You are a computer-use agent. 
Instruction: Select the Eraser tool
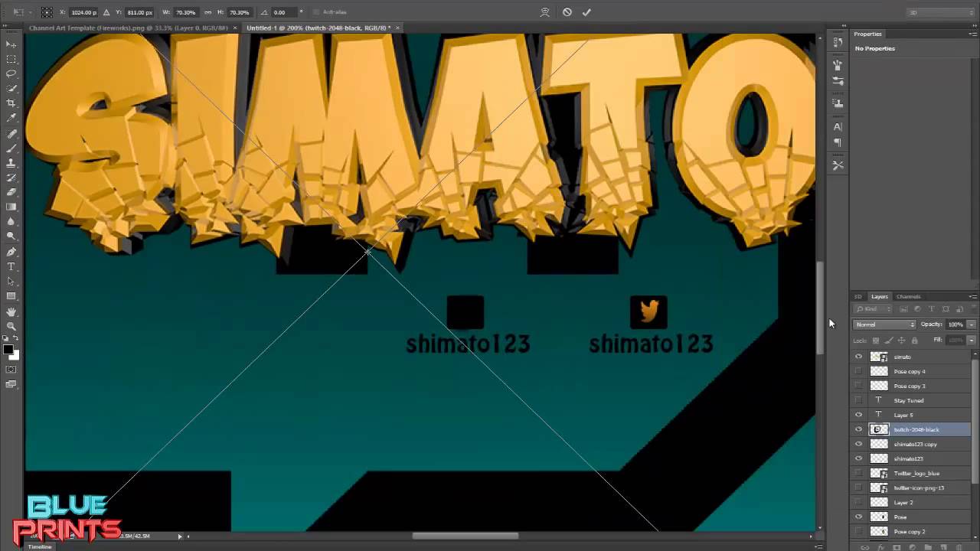11,192
